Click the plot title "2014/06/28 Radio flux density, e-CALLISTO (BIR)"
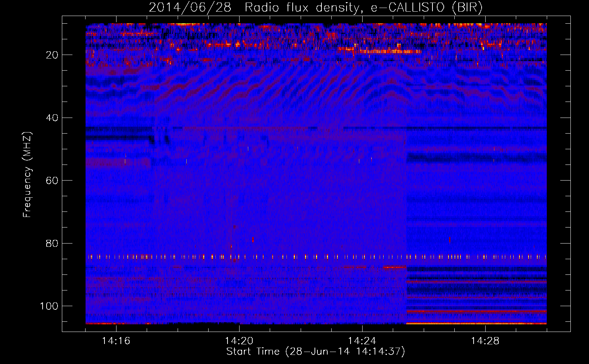 [x=316, y=8]
